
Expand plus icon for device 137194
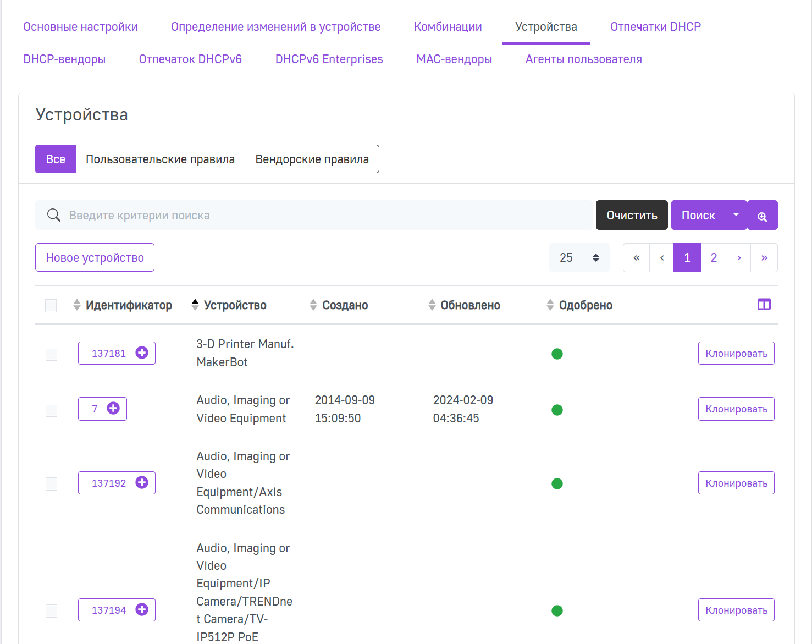pos(142,610)
